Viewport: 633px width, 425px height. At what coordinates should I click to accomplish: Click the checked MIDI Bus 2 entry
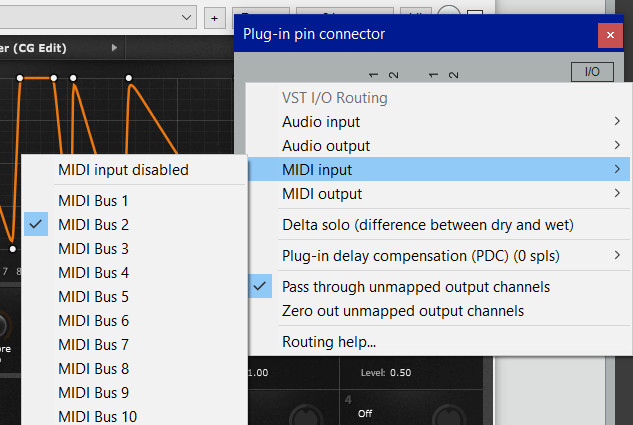tap(93, 225)
